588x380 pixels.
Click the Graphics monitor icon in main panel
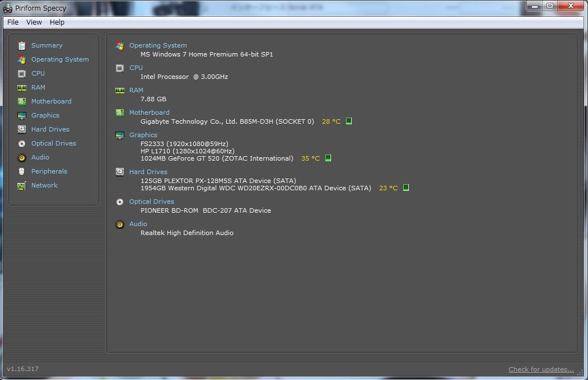(120, 135)
